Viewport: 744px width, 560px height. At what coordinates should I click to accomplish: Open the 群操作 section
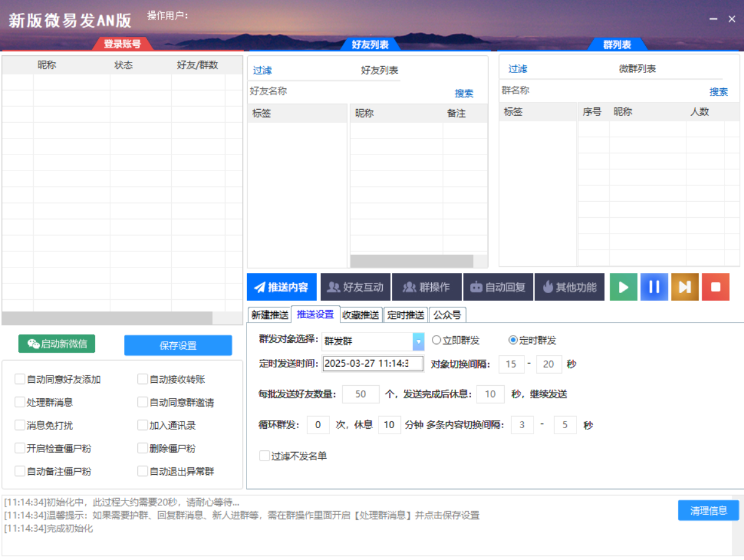[x=426, y=287]
